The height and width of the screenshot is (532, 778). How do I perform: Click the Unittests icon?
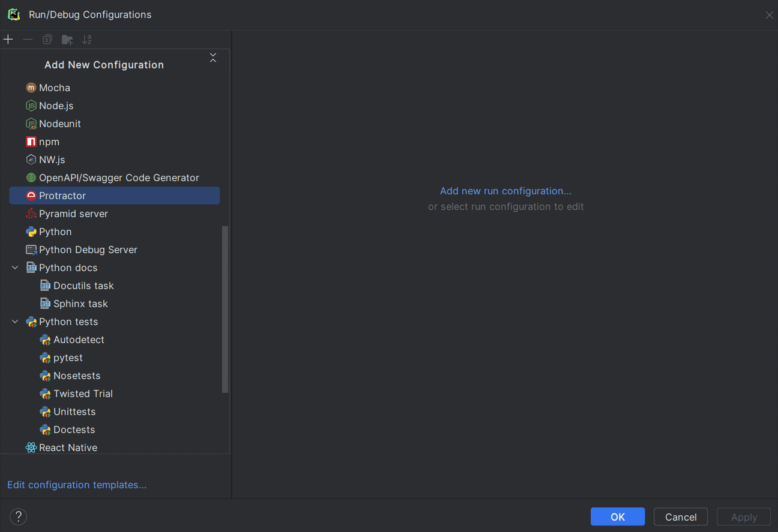coord(46,411)
